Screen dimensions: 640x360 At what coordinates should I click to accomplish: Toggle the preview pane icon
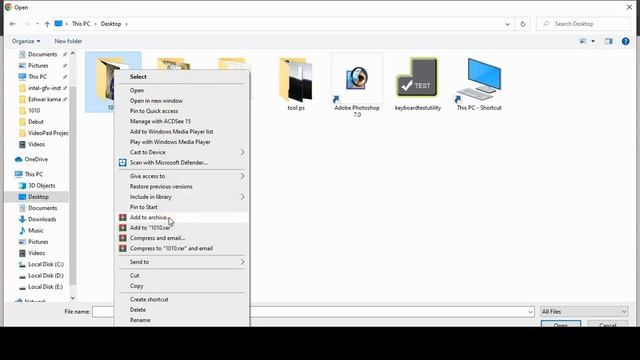pos(609,41)
